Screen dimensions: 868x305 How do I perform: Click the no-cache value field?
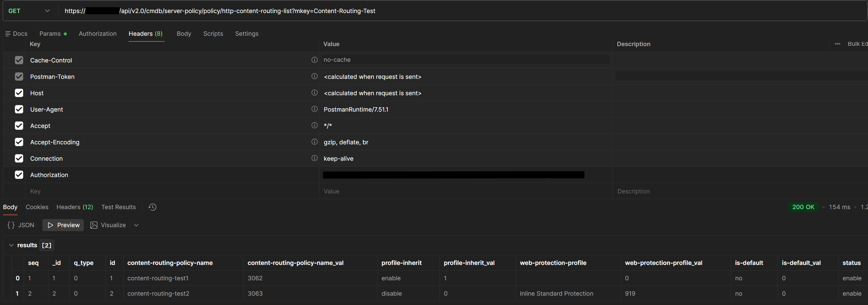[466, 60]
